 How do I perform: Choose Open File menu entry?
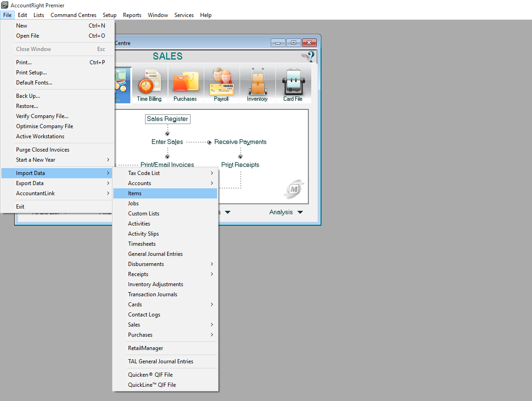coord(57,36)
